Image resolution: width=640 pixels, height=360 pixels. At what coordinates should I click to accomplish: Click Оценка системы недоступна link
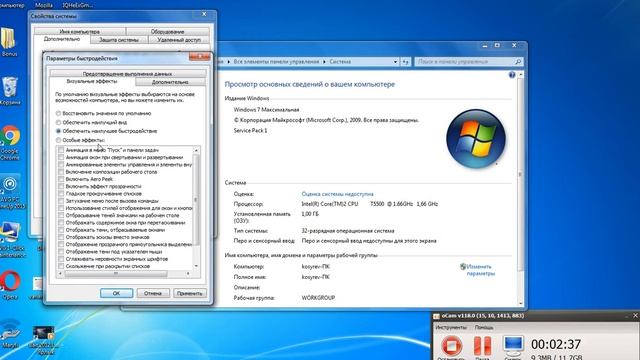[338, 194]
